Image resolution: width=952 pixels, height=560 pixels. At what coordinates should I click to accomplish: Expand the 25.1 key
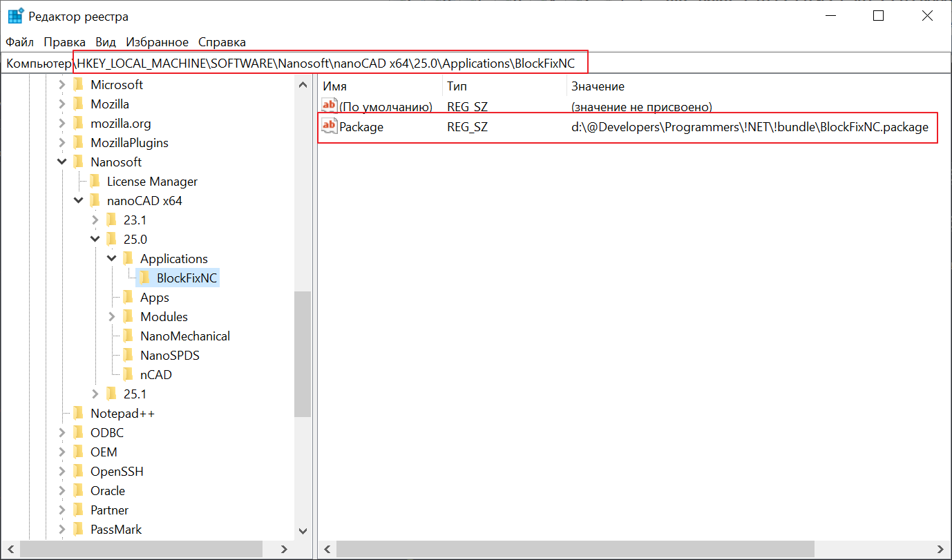coord(95,394)
